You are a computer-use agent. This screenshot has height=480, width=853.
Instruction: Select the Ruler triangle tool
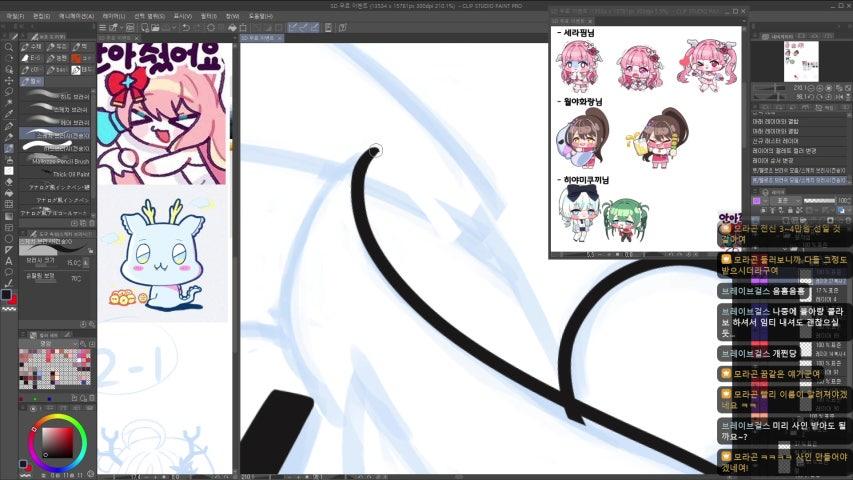pyautogui.click(x=9, y=250)
